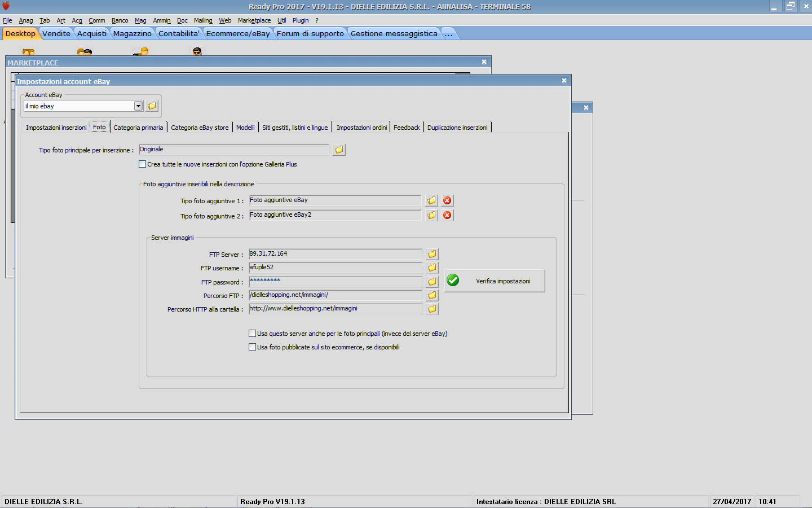
Task: Check use this server for main photos
Action: click(x=252, y=334)
